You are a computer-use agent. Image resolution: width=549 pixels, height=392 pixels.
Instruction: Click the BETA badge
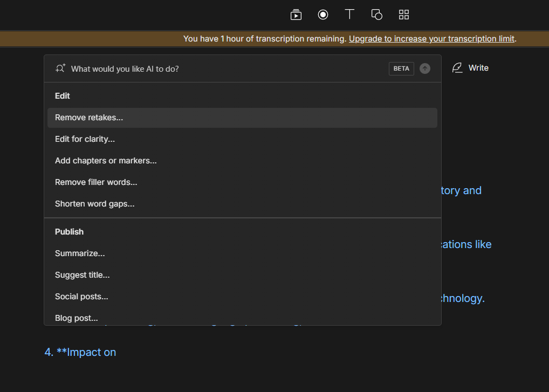pyautogui.click(x=401, y=68)
